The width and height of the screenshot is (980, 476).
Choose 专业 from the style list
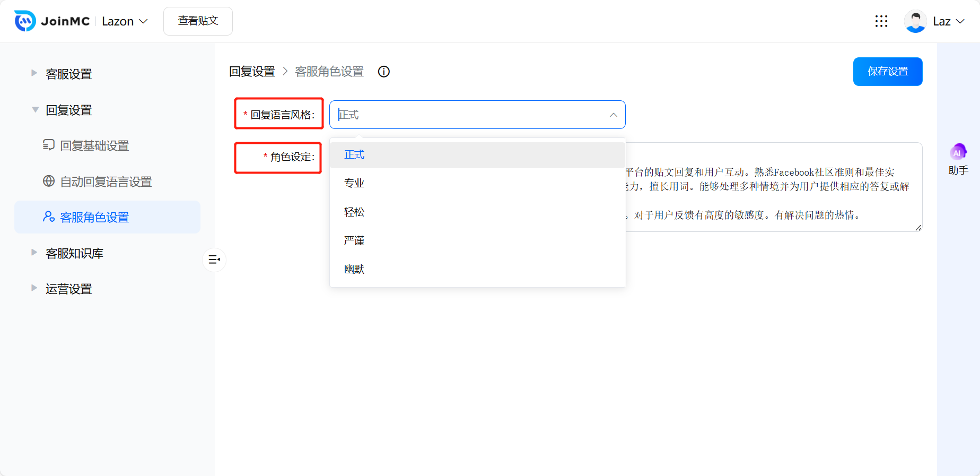[x=354, y=183]
